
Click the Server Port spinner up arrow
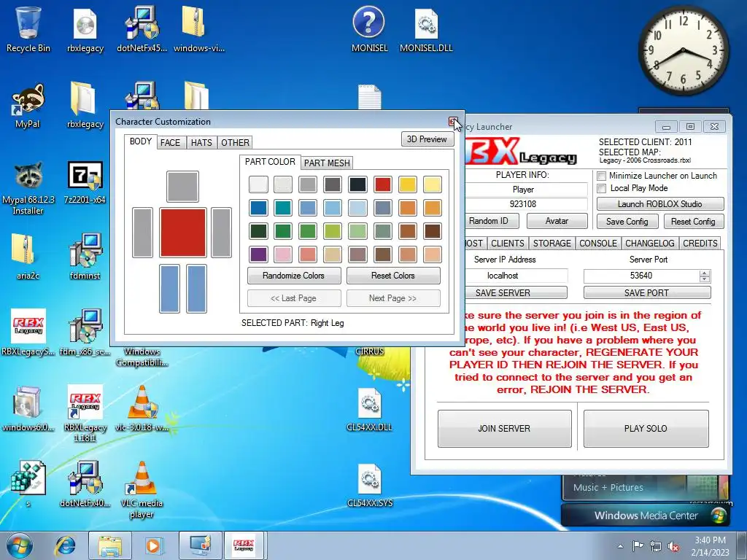coord(704,273)
